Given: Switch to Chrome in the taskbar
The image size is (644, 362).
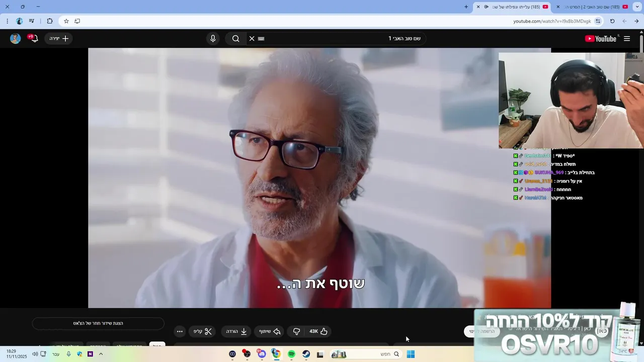Looking at the screenshot, I should [x=276, y=354].
